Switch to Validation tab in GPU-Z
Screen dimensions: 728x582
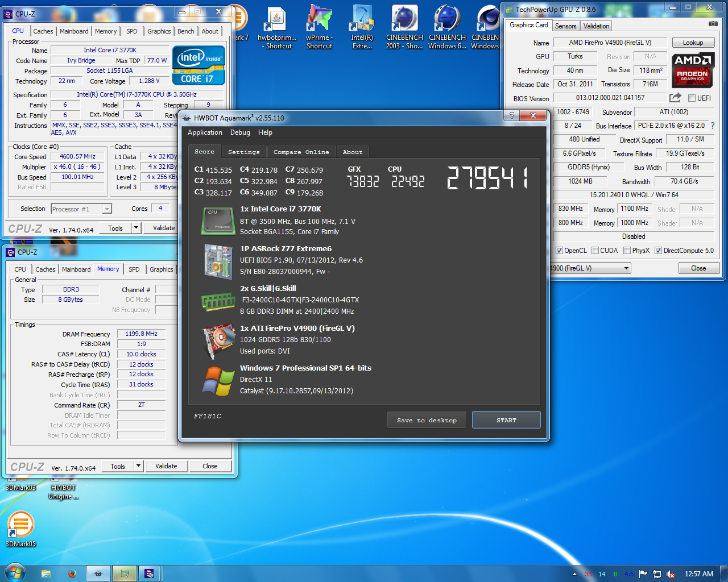[596, 26]
